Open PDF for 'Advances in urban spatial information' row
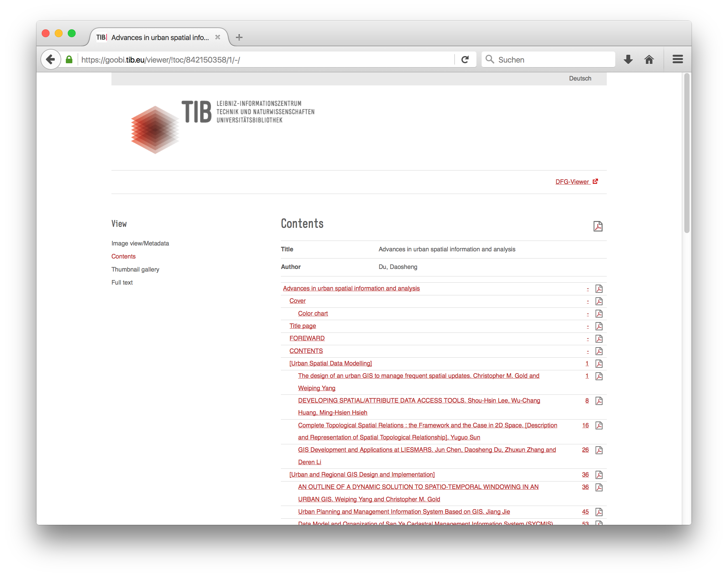 pyautogui.click(x=599, y=288)
